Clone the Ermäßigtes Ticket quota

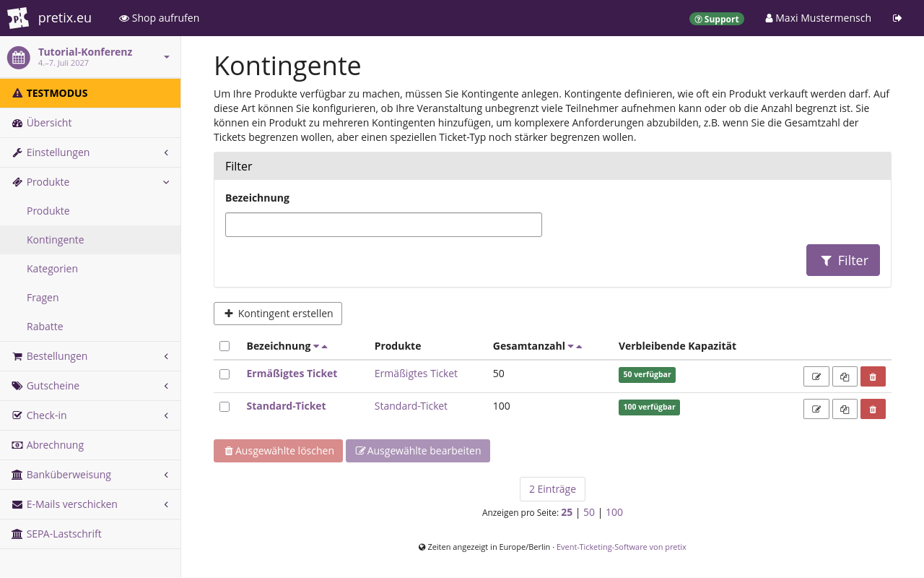tap(845, 376)
